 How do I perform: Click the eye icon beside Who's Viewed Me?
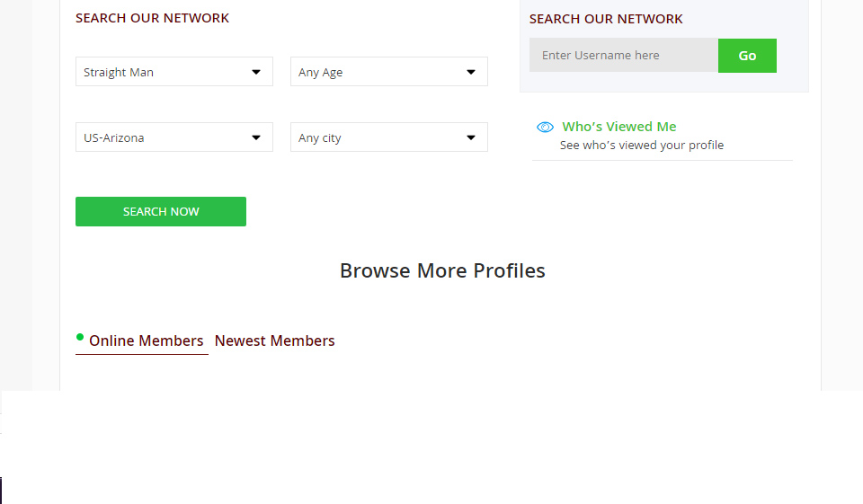click(545, 127)
